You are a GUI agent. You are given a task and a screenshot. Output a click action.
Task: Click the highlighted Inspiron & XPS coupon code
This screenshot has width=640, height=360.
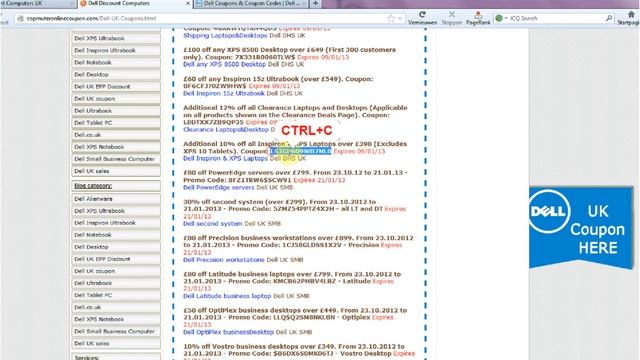(300, 151)
